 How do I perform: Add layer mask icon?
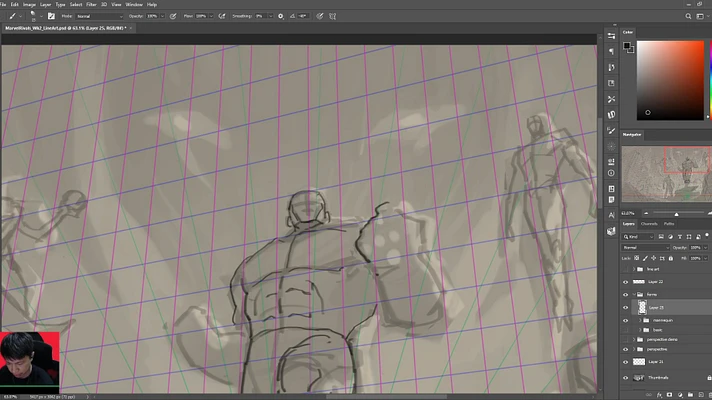(x=669, y=395)
